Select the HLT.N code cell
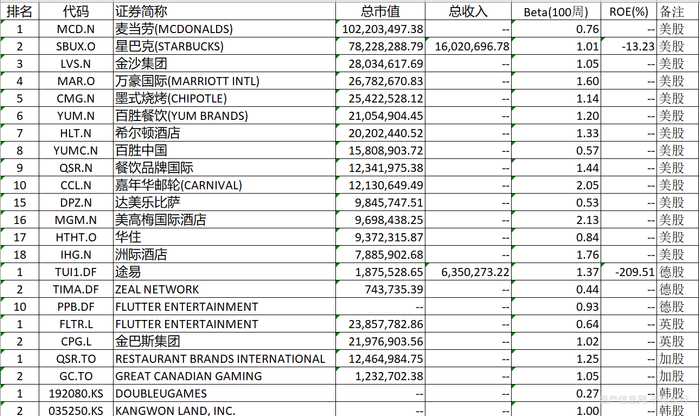700x416 pixels. tap(76, 133)
